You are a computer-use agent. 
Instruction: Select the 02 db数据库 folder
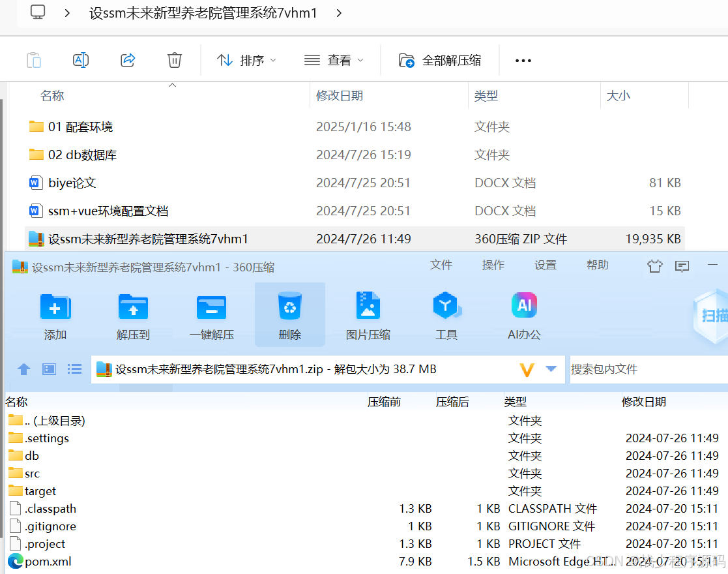coord(355,155)
